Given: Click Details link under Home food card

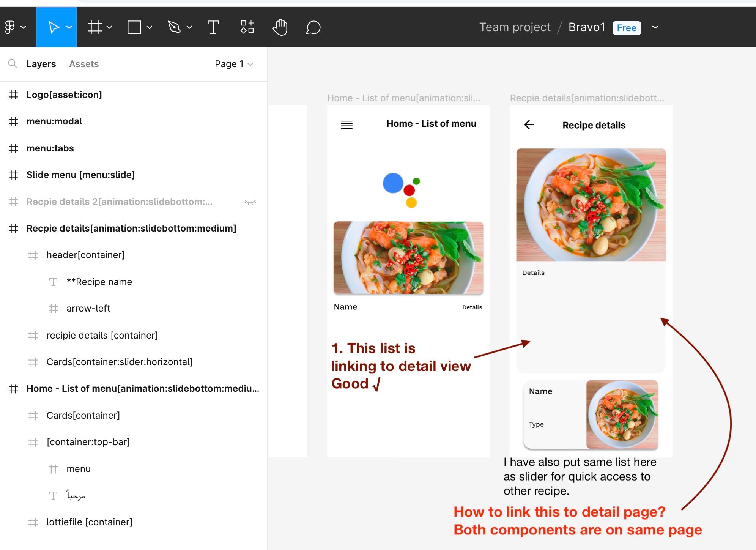Looking at the screenshot, I should coord(472,307).
